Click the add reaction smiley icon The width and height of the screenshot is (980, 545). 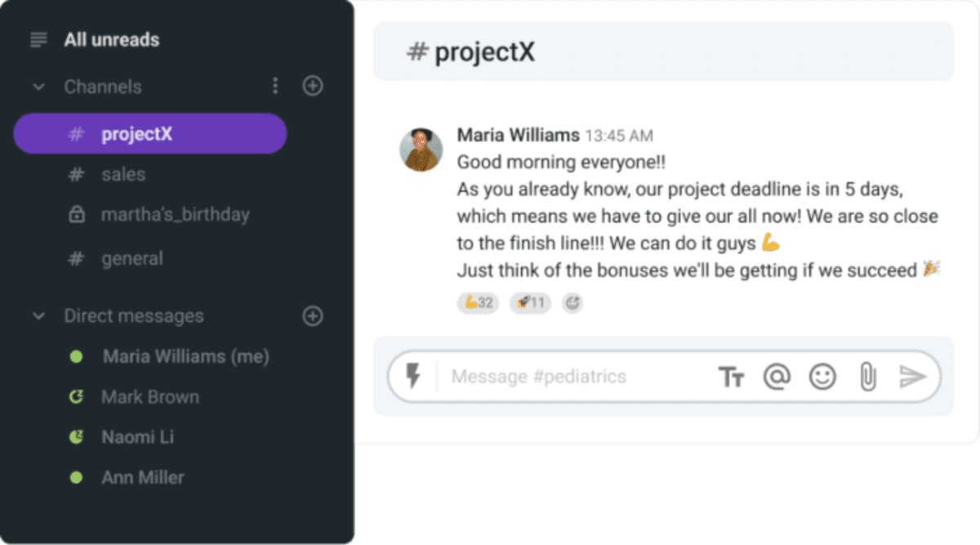572,303
